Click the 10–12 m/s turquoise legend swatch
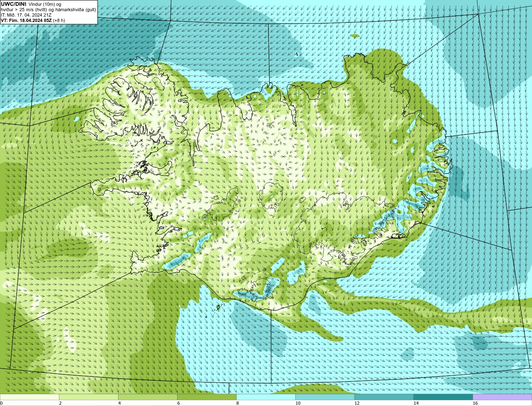Image resolution: width=532 pixels, height=406 pixels. point(325,397)
